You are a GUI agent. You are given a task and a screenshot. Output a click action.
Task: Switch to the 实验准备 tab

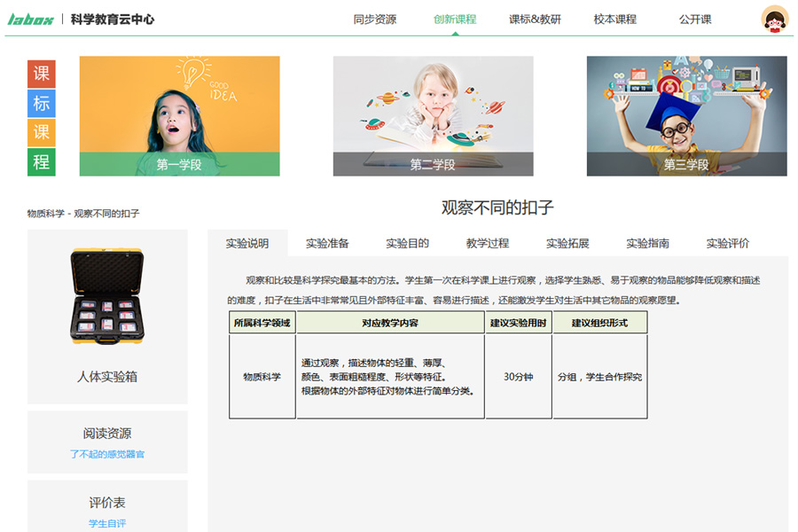point(327,243)
